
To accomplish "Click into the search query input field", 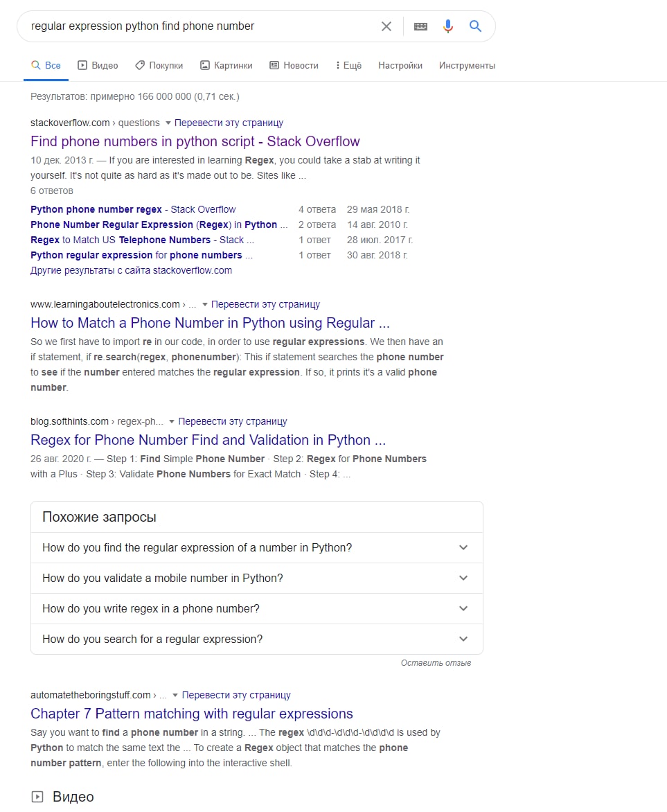I will pyautogui.click(x=202, y=26).
